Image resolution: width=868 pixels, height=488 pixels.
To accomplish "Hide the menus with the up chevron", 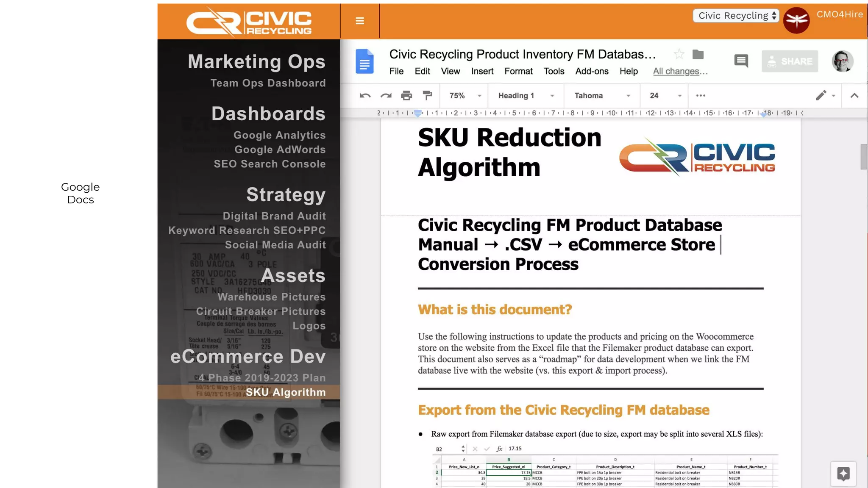I will click(x=854, y=96).
